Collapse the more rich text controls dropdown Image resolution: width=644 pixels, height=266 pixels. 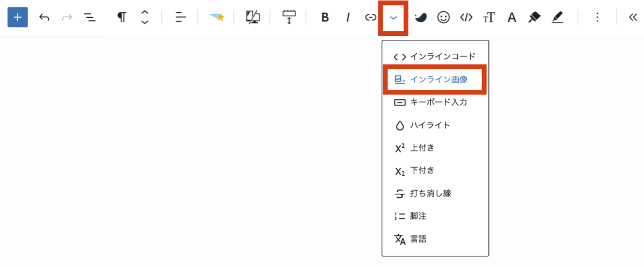(x=393, y=18)
